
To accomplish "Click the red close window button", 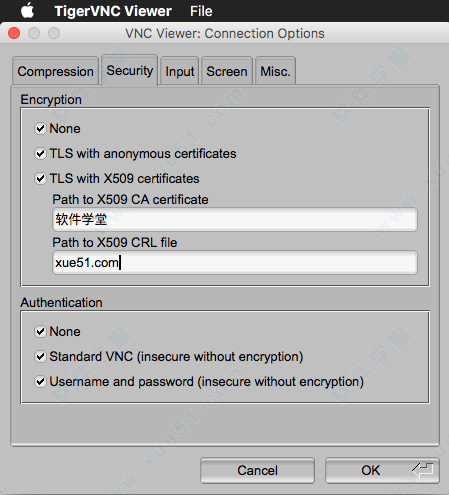I will pos(14,33).
